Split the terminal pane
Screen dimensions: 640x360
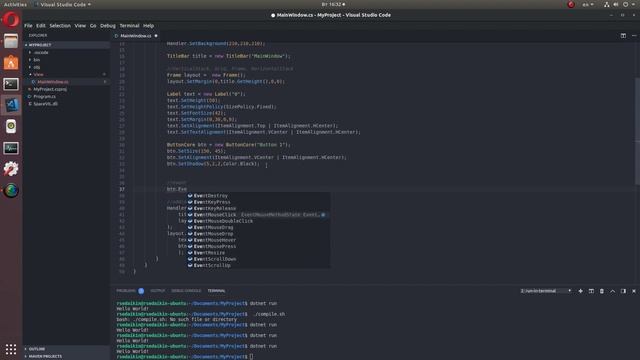(591, 291)
